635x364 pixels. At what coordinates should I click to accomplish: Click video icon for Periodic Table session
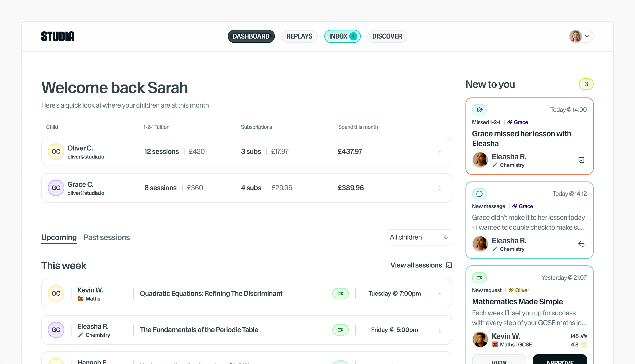point(340,330)
